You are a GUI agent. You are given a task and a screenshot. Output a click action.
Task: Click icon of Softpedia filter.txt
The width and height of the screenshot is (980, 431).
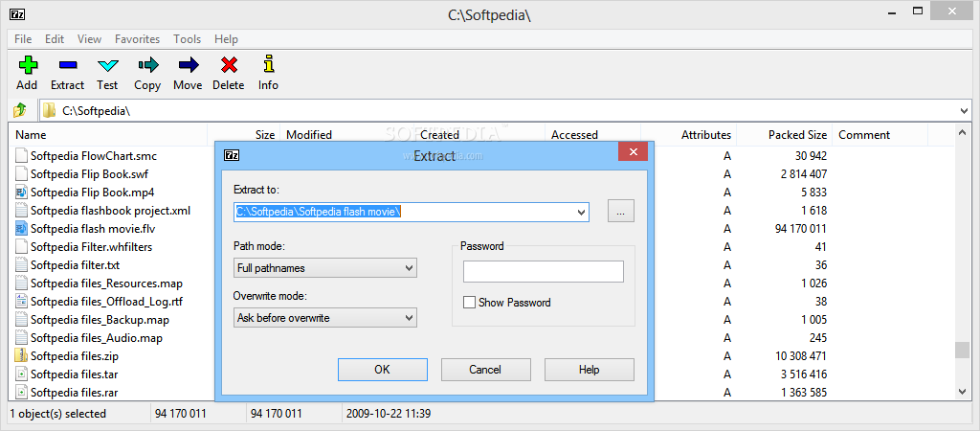coord(21,264)
